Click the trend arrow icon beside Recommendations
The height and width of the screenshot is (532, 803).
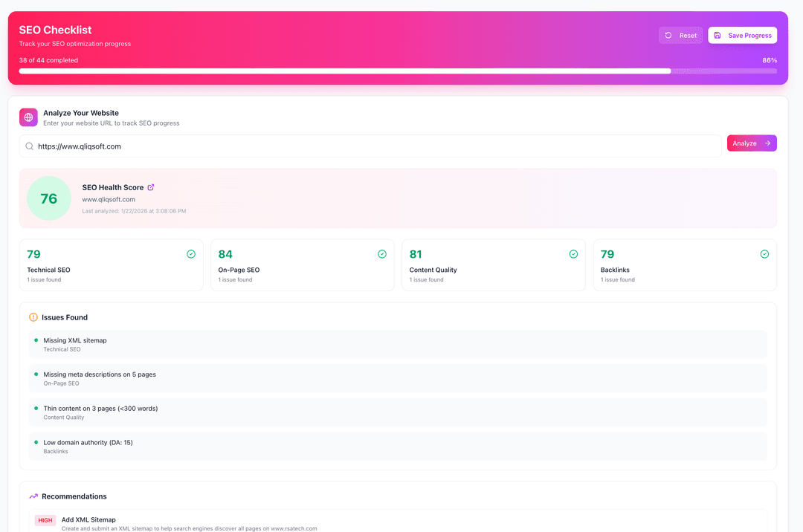coord(33,496)
